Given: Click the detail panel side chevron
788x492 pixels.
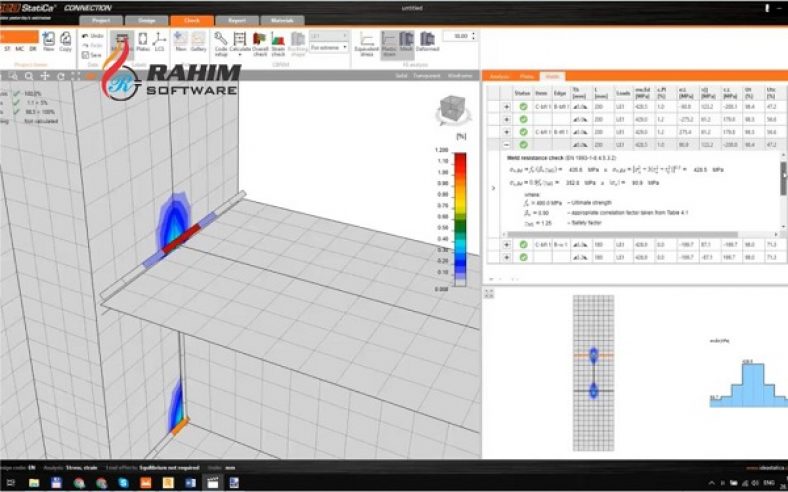Looking at the screenshot, I should coord(493,188).
